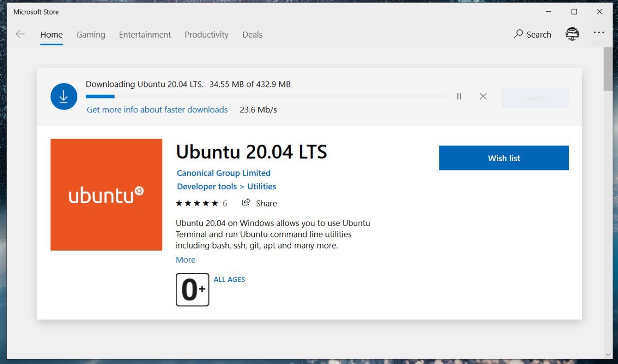The width and height of the screenshot is (618, 364).
Task: Open the user account avatar
Action: (572, 34)
